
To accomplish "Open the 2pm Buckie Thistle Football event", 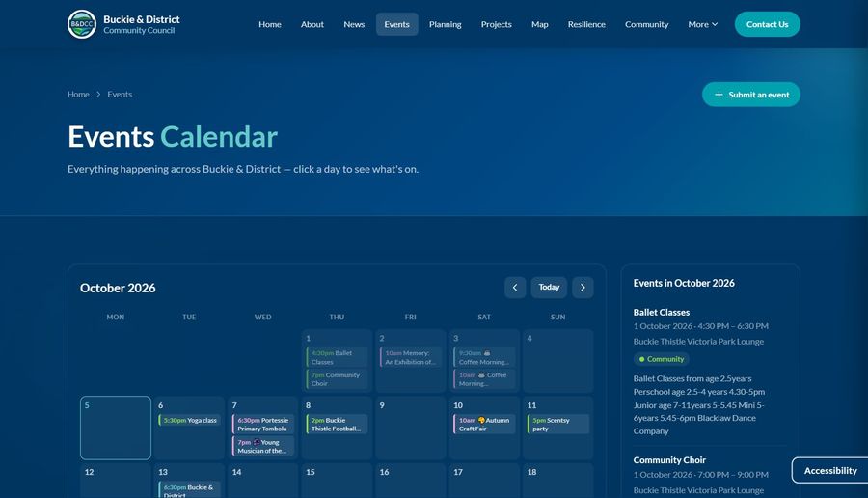I will [x=337, y=425].
